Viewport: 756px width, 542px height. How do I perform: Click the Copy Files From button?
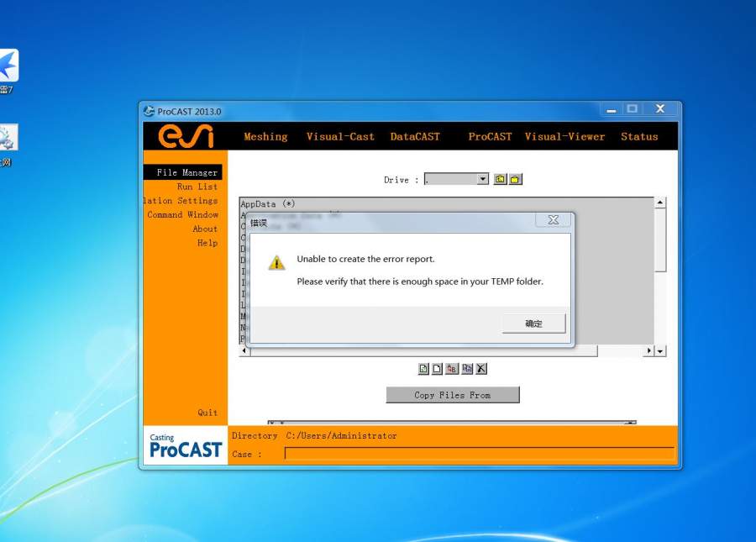click(x=453, y=395)
